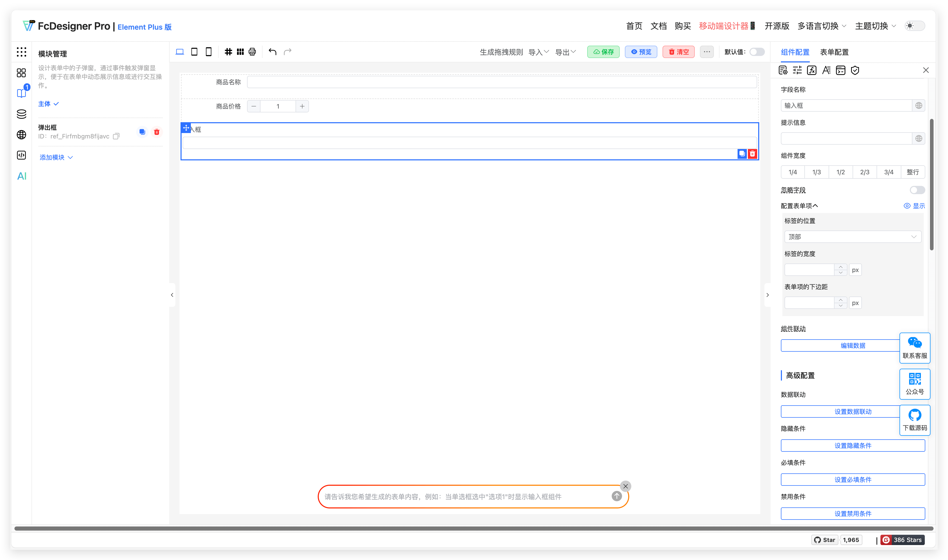
Task: Copy the selected input component icon
Action: [x=742, y=154]
